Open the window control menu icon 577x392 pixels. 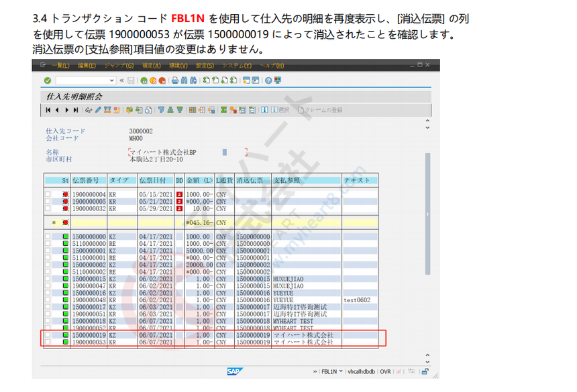43,65
